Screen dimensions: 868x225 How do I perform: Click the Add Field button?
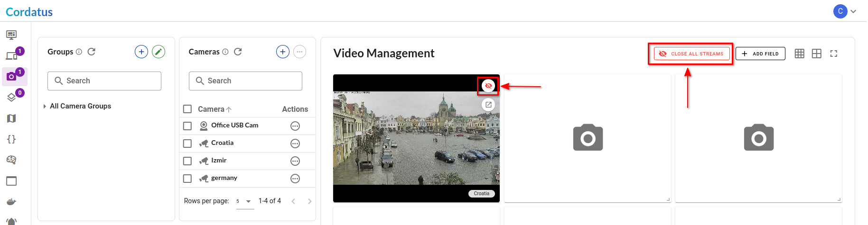click(760, 54)
